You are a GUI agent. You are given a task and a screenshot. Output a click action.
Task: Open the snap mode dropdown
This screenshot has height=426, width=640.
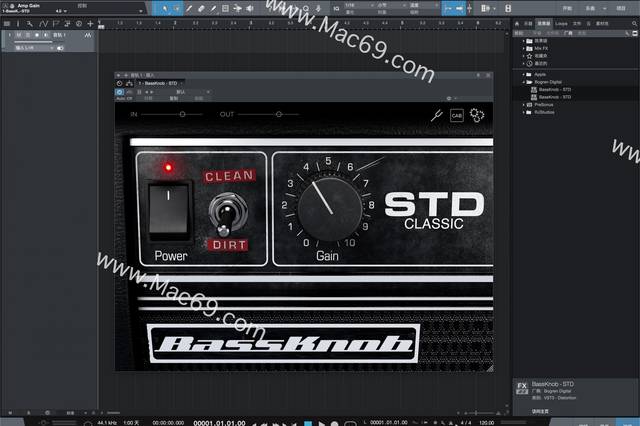point(422,5)
